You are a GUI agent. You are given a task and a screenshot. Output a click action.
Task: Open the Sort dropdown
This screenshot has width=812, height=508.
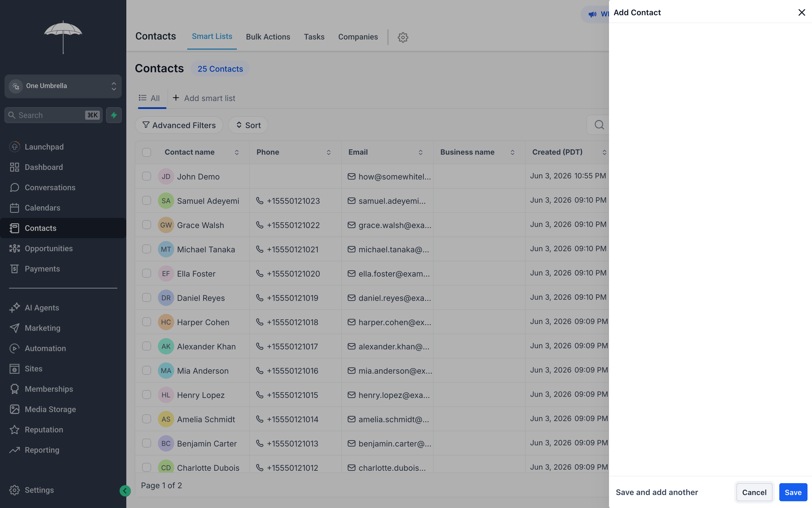(x=248, y=125)
